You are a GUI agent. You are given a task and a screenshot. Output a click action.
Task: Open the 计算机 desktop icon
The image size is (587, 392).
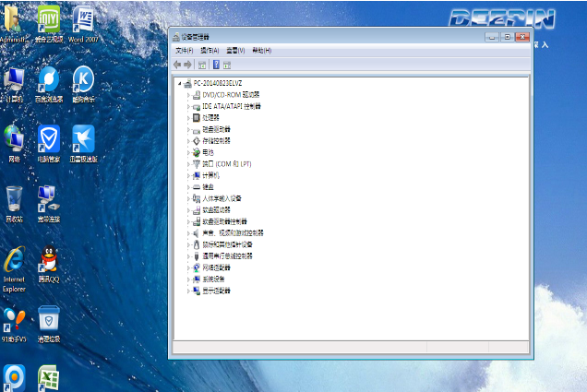point(14,84)
